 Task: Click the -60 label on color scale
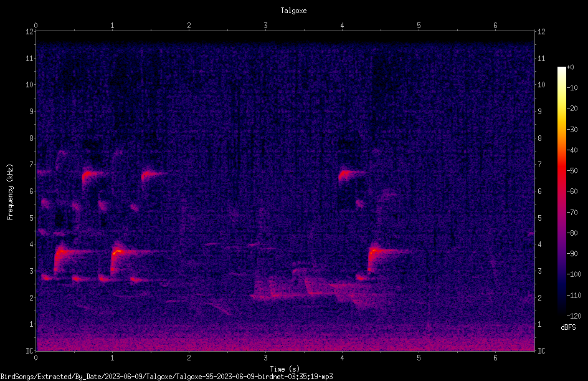click(572, 191)
